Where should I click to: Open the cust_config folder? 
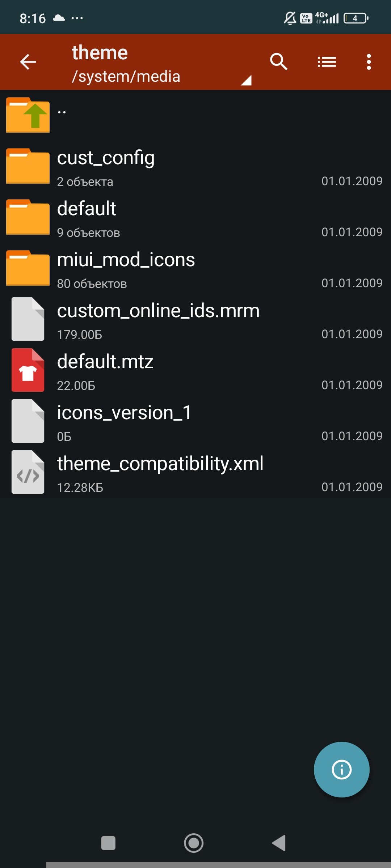(195, 166)
